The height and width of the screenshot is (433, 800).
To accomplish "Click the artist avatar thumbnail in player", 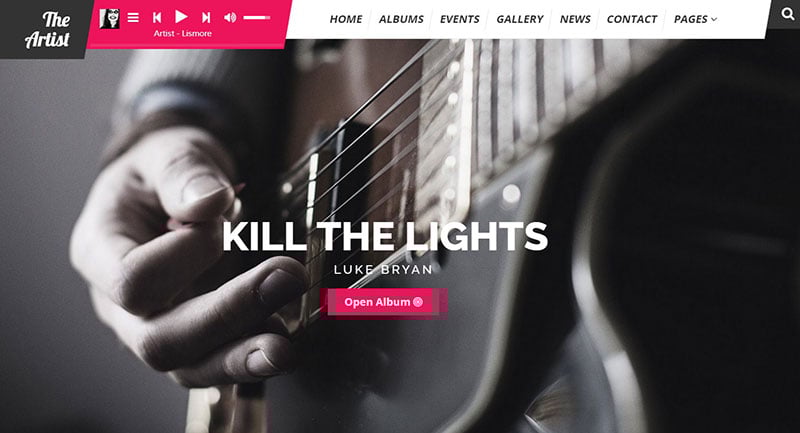I will [109, 19].
